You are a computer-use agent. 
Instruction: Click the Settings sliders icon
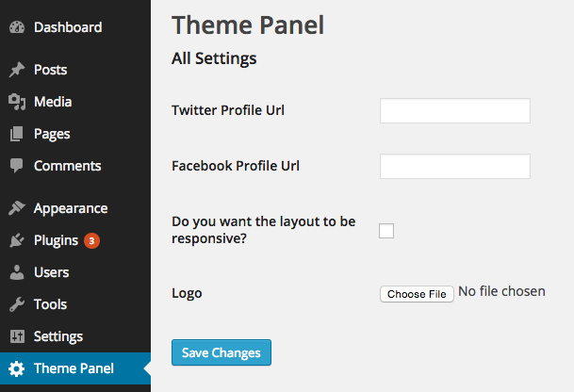tap(17, 336)
